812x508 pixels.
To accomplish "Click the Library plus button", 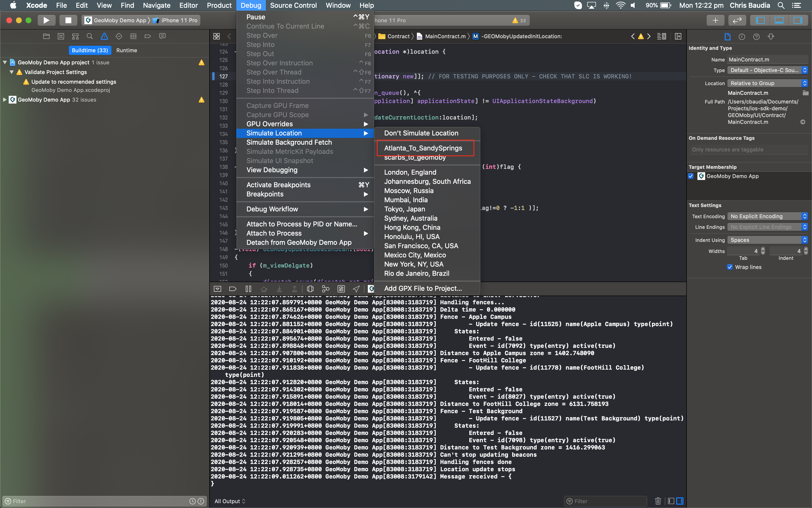I will tap(715, 20).
